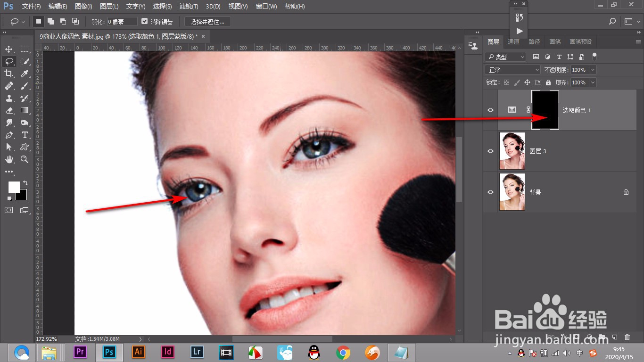Select the Zoom tool
The image size is (644, 362).
(x=25, y=159)
